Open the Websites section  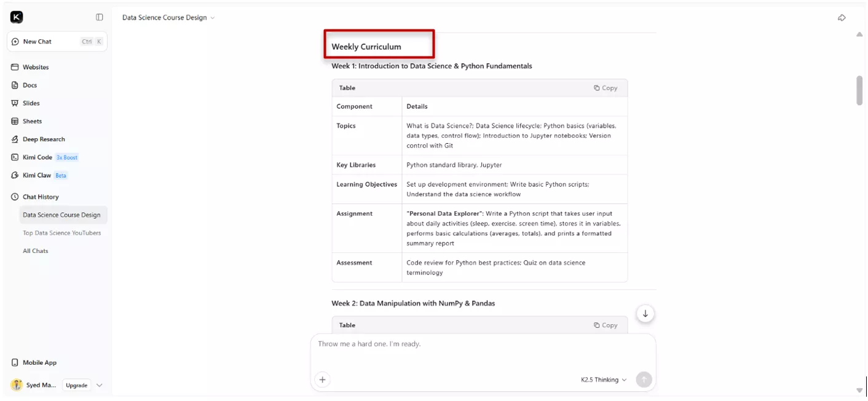tap(35, 67)
